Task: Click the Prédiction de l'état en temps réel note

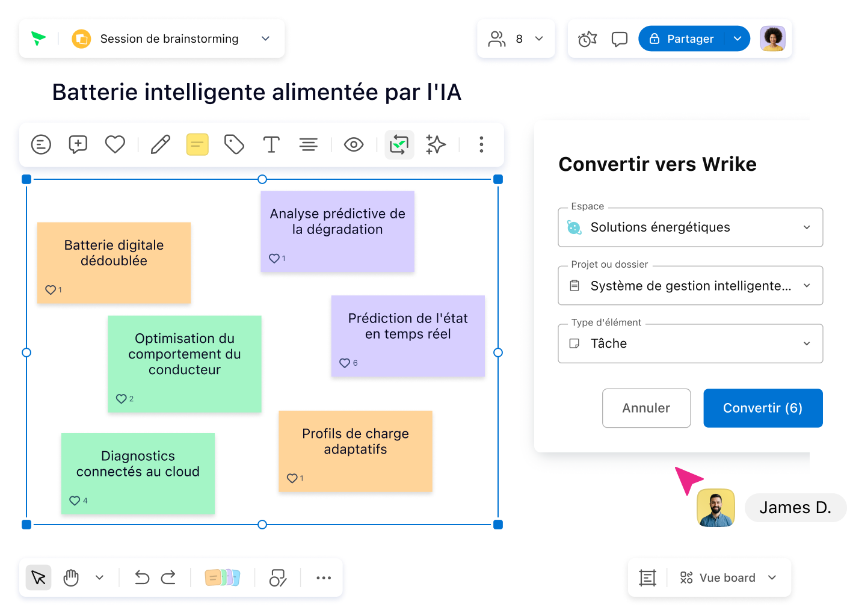Action: [408, 336]
